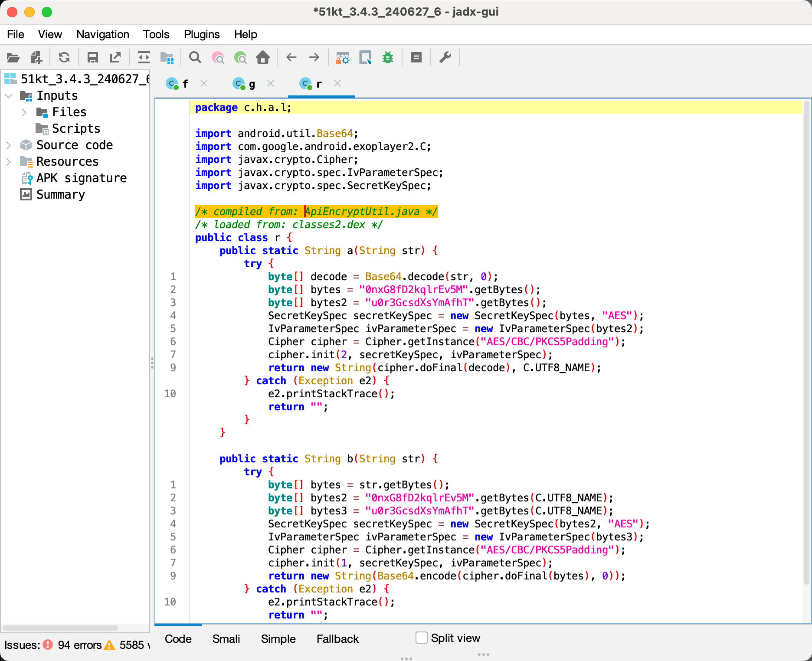The height and width of the screenshot is (661, 812).
Task: Navigate back with the left arrow icon
Action: tap(291, 57)
